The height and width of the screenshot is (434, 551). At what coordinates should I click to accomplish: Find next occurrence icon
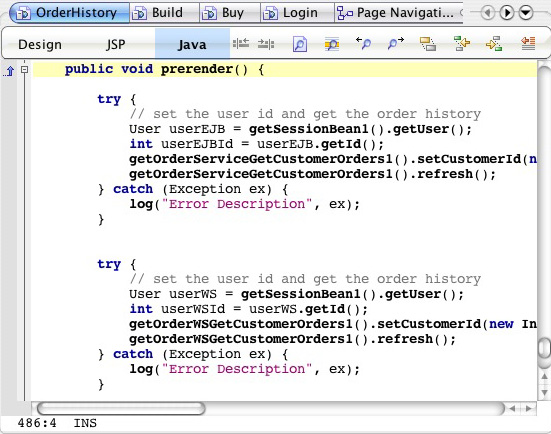(x=396, y=44)
